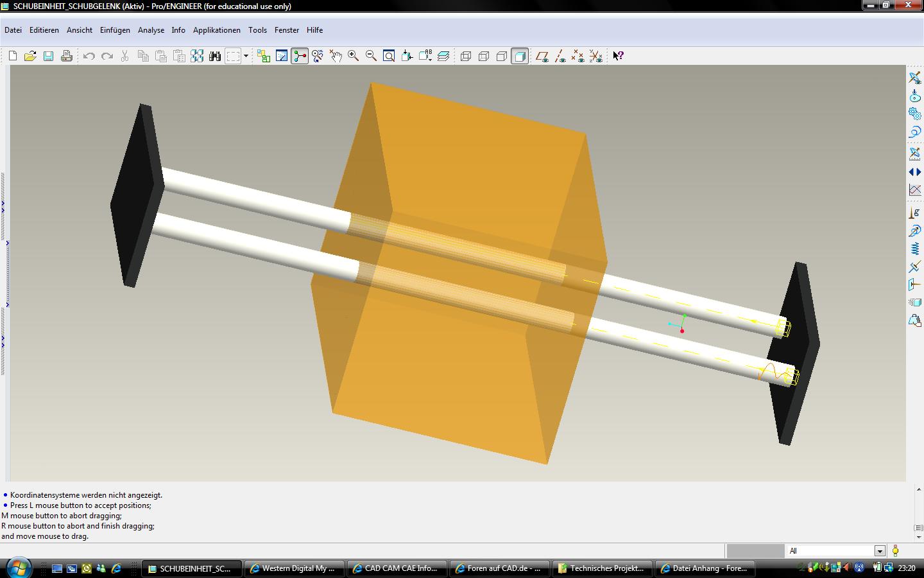The width and height of the screenshot is (924, 578).
Task: Open the reorient view tool
Action: 407,56
